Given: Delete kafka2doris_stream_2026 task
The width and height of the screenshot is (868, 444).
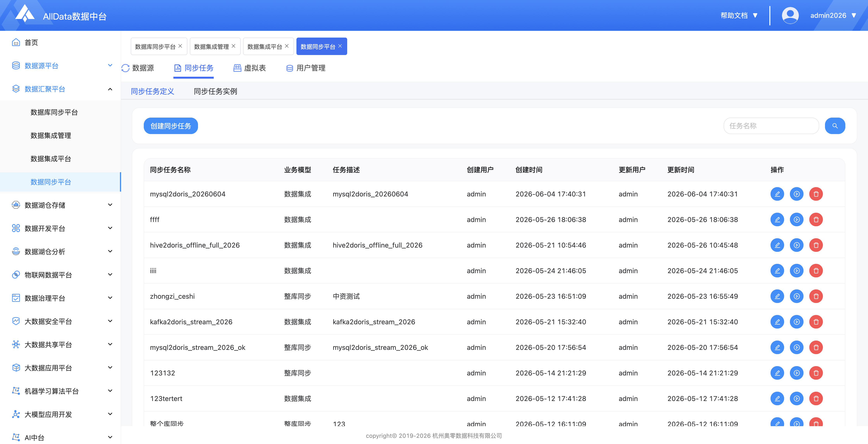Looking at the screenshot, I should (x=816, y=322).
